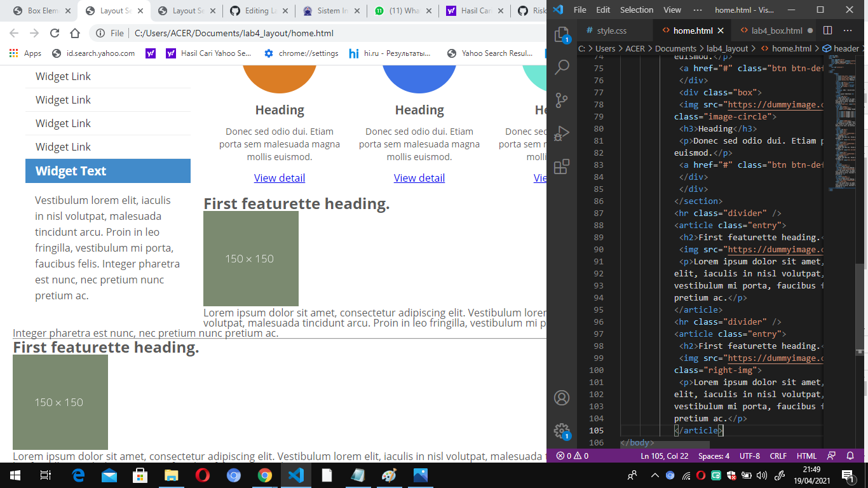Open the Manage gear in VS Code
868x488 pixels.
click(x=561, y=430)
